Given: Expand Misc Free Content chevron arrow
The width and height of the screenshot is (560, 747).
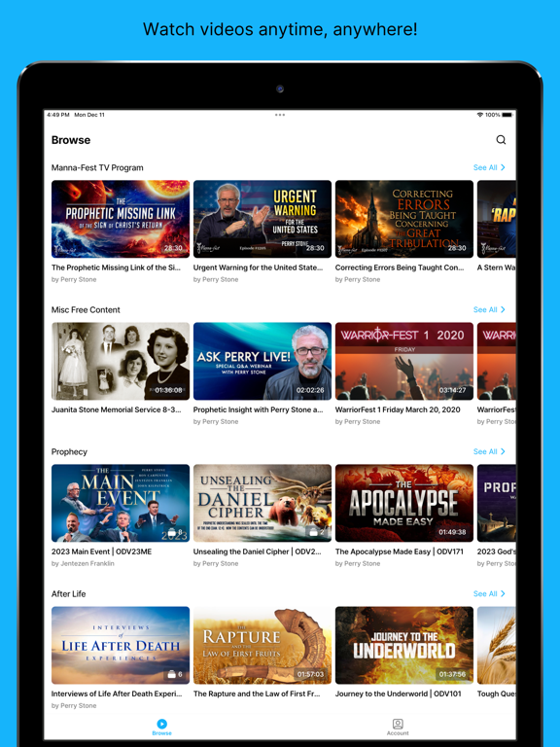Looking at the screenshot, I should 503,309.
